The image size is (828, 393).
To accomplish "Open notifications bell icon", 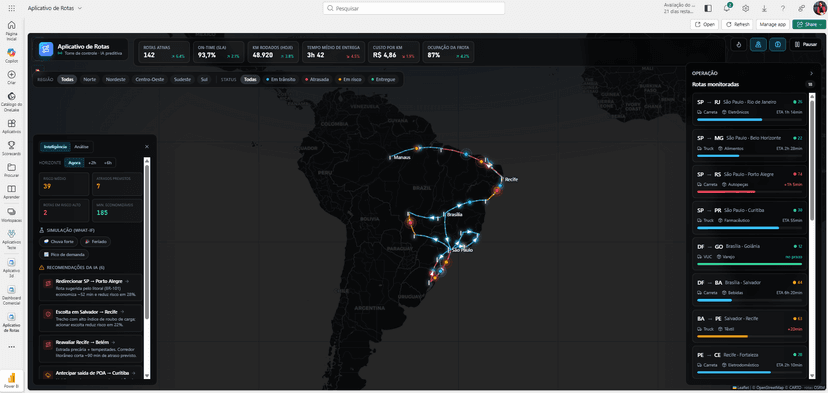I will point(727,8).
